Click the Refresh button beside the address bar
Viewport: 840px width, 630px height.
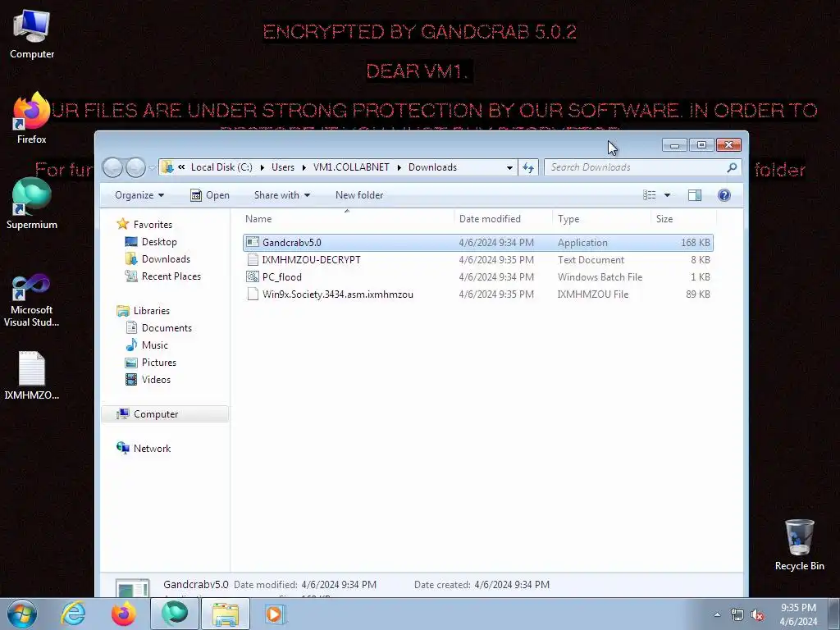click(528, 167)
